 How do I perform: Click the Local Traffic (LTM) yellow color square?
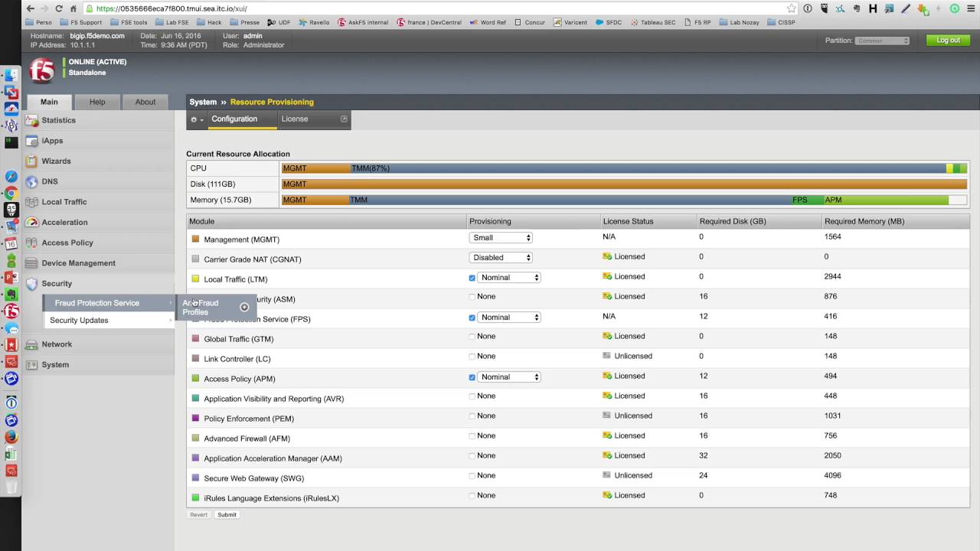195,279
